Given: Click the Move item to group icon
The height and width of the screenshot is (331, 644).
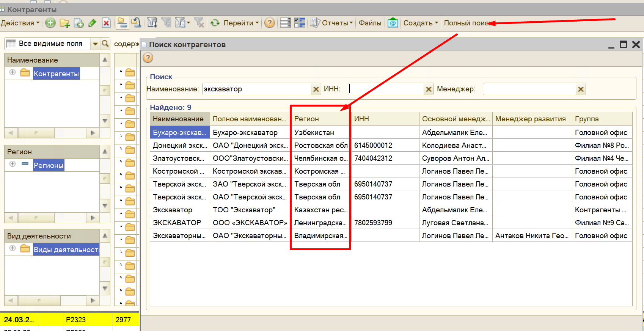Looking at the screenshot, I should click(x=136, y=23).
